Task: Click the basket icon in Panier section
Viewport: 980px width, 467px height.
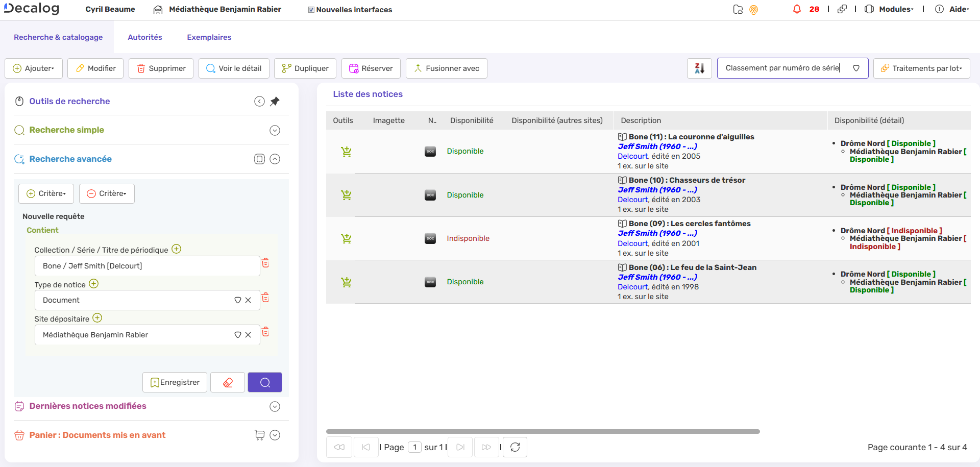Action: click(x=259, y=435)
